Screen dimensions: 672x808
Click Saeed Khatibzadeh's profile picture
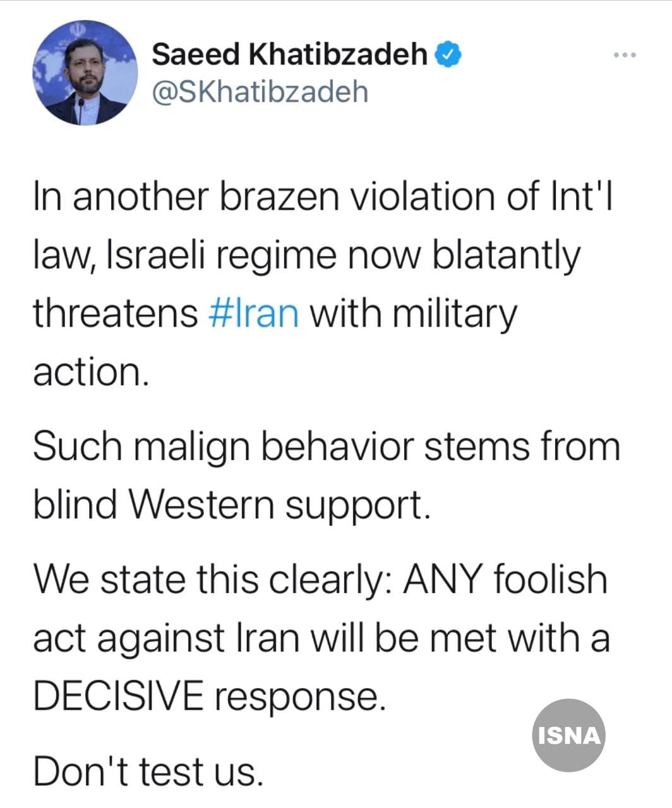(x=85, y=73)
